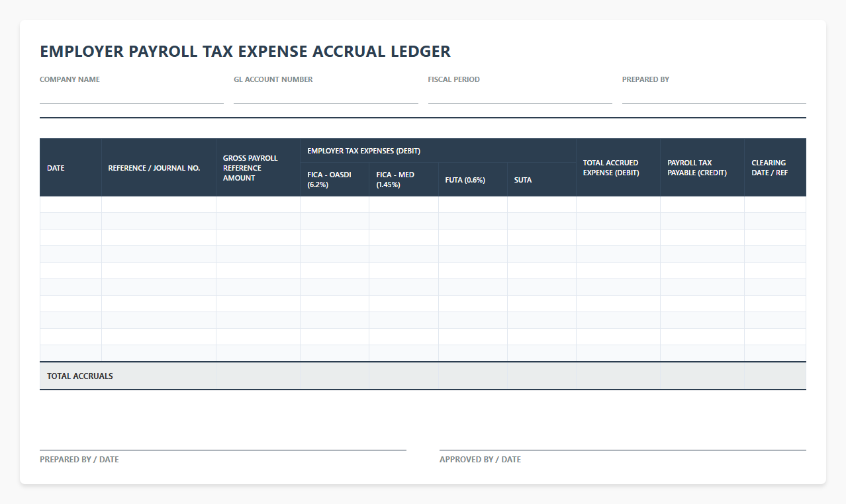Click the first row's SUTA cell

coord(542,204)
